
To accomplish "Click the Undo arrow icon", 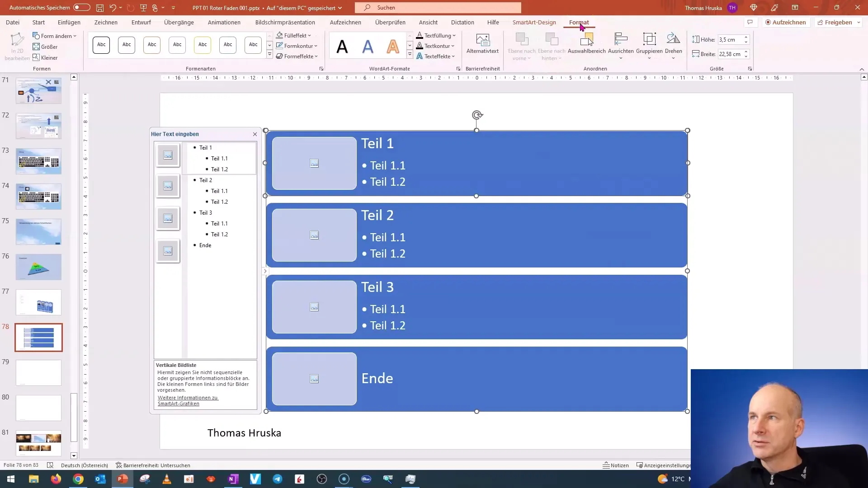I will click(113, 8).
